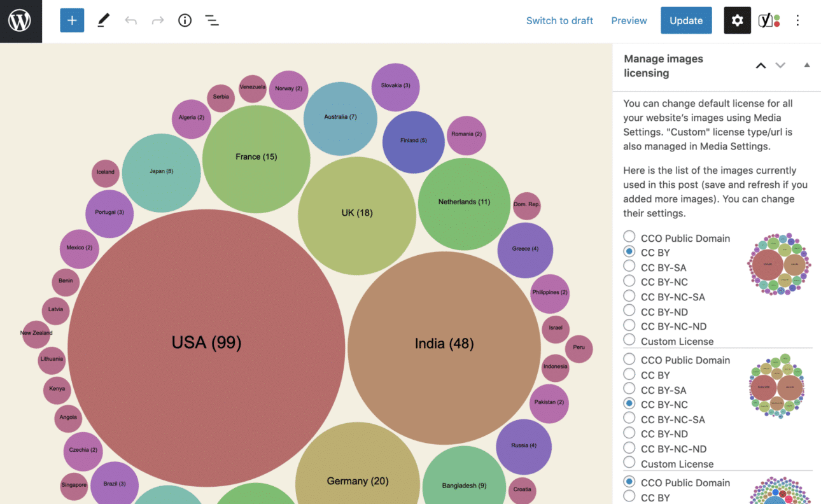The width and height of the screenshot is (821, 504).
Task: Open the three-dot options menu
Action: (797, 20)
